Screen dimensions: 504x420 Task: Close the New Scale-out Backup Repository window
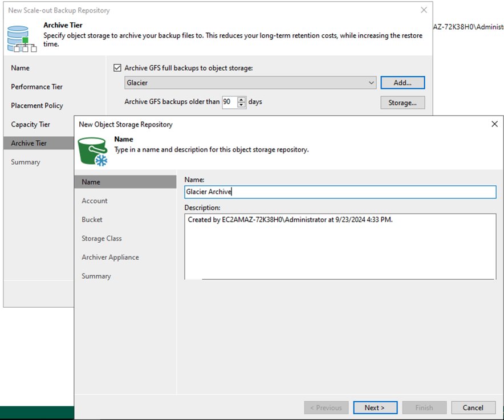[x=424, y=10]
